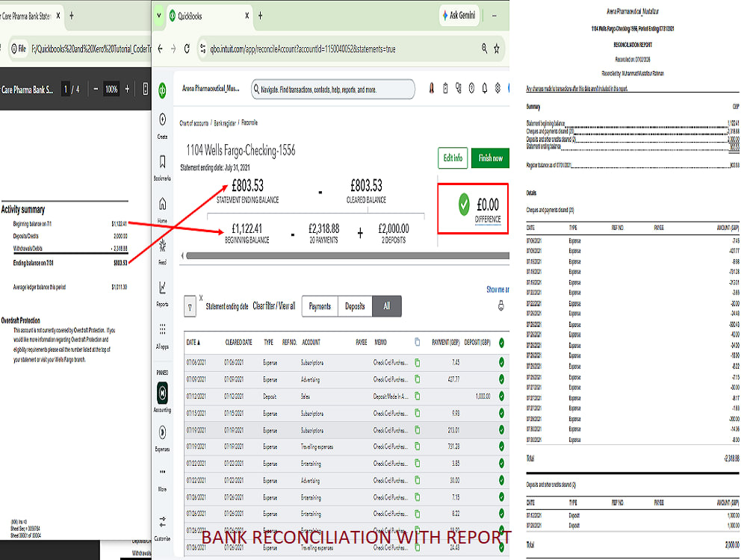Screen dimensions: 747x560
Task: Open the tab search chevron in the browser
Action: click(159, 16)
